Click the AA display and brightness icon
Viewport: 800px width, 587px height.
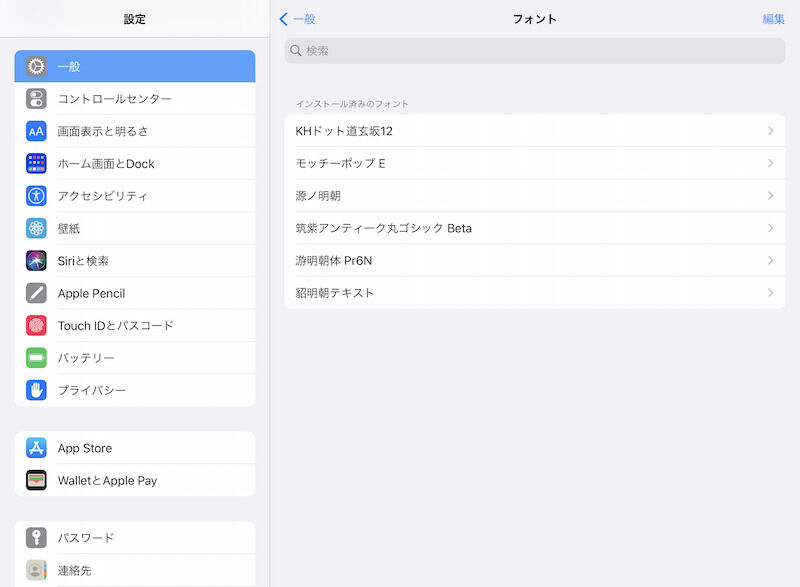pyautogui.click(x=36, y=131)
